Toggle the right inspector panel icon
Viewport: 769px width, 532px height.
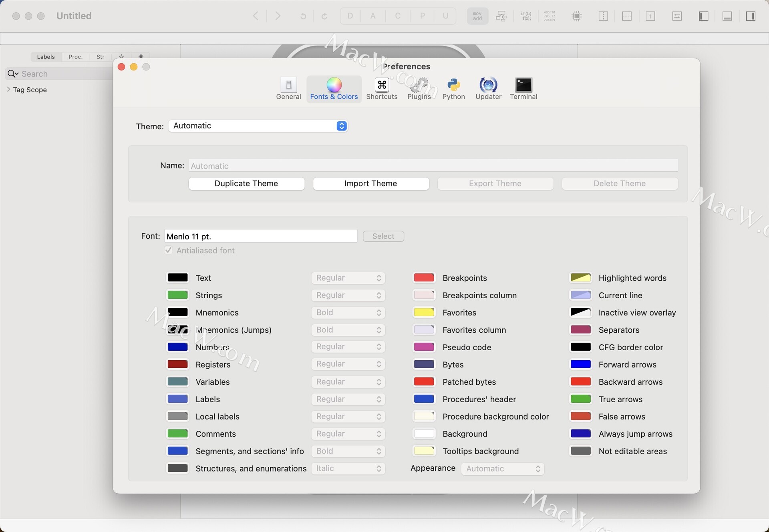click(x=751, y=16)
